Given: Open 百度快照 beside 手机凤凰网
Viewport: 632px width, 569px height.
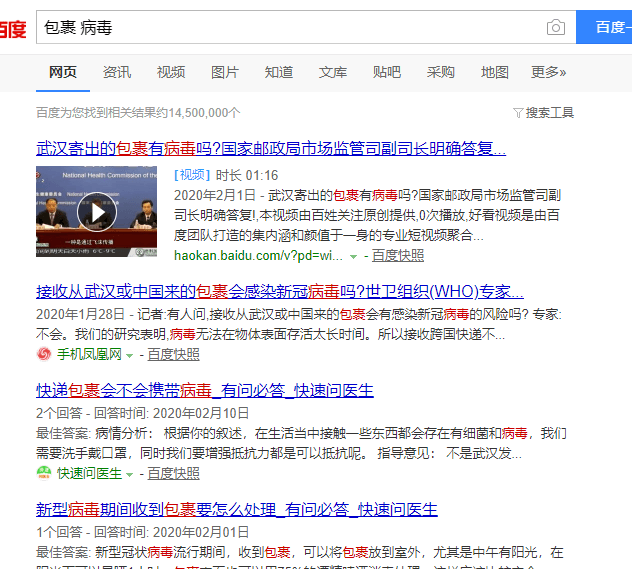Looking at the screenshot, I should point(174,354).
